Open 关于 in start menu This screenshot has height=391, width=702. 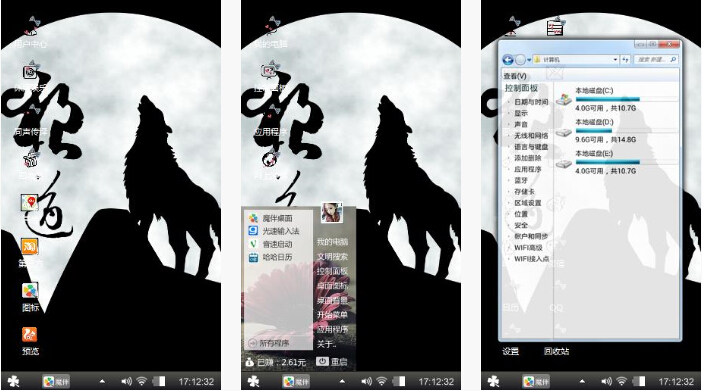(326, 344)
